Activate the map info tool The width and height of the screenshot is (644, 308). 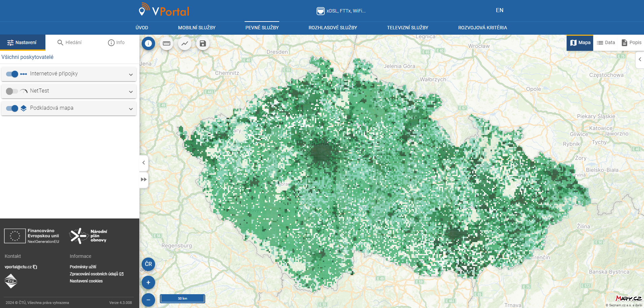(148, 43)
